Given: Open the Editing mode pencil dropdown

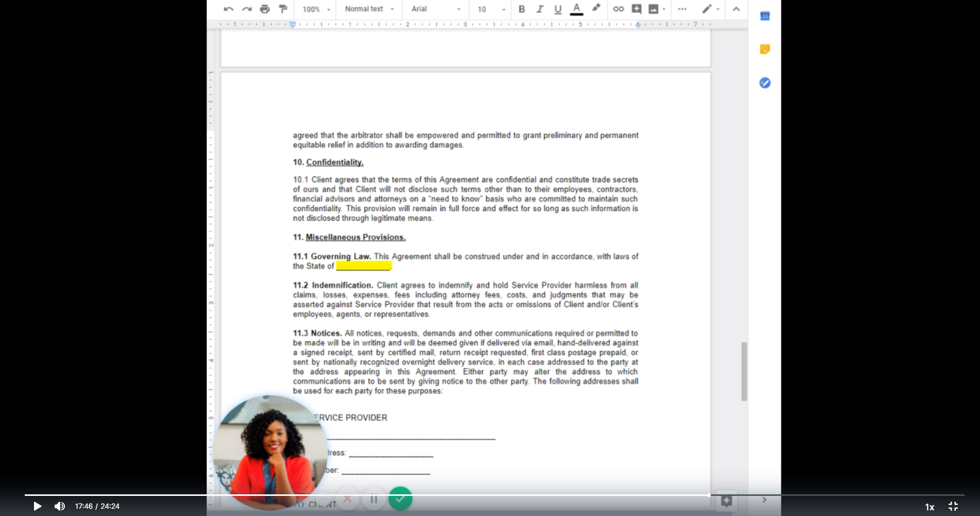Looking at the screenshot, I should pos(711,9).
